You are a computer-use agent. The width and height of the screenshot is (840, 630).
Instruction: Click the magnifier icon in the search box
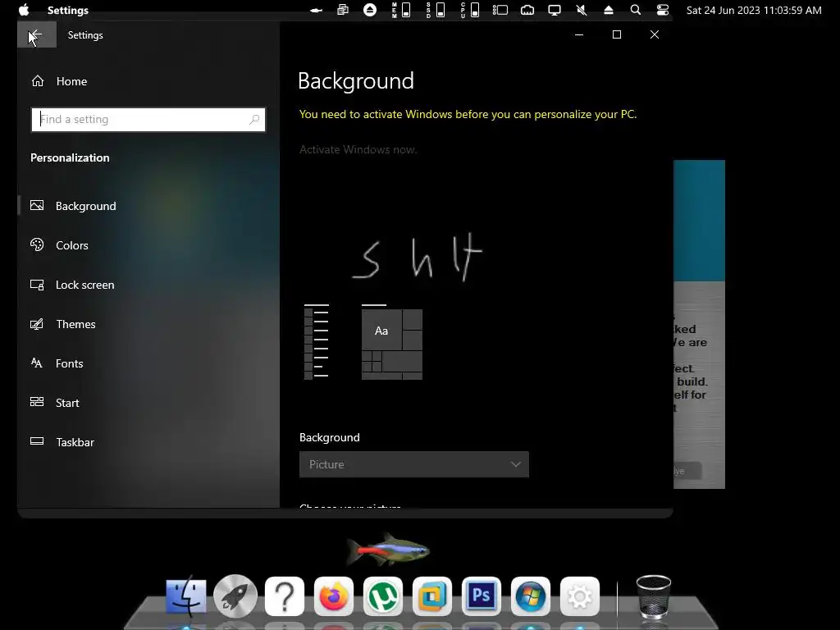(x=254, y=120)
